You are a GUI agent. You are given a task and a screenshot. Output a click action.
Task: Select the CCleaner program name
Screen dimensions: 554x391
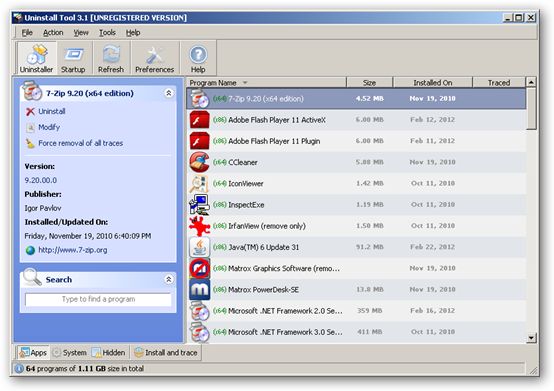click(243, 162)
